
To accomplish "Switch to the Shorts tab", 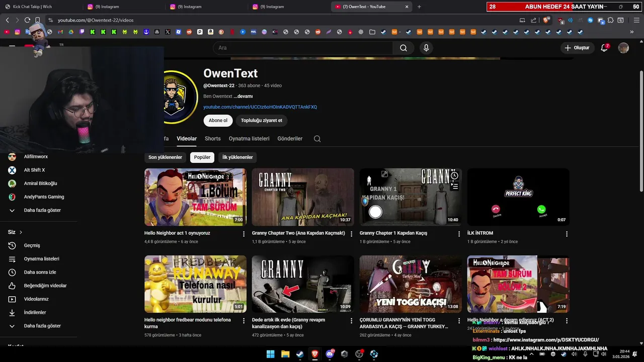I will coord(213,139).
